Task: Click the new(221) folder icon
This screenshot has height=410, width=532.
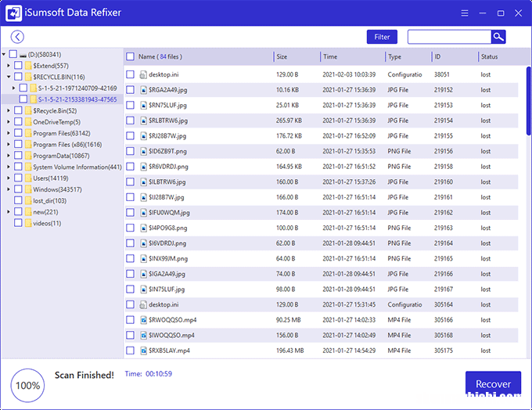Action: click(x=28, y=212)
